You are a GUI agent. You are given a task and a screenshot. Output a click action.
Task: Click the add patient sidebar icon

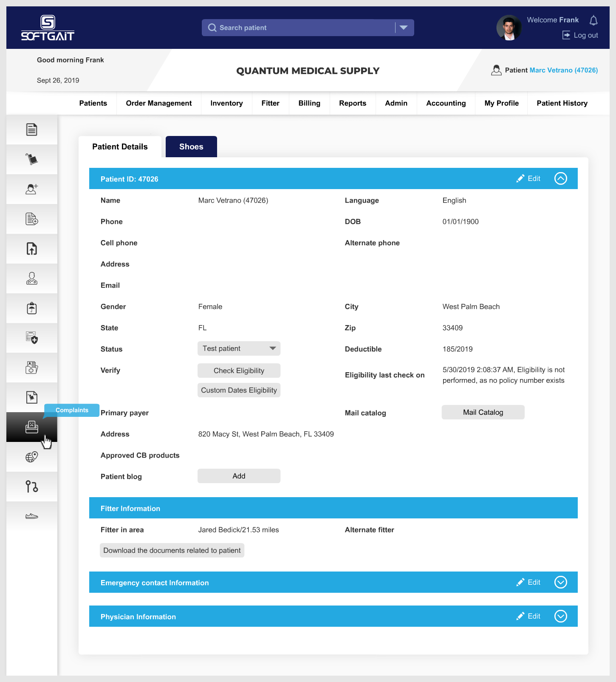click(32, 189)
